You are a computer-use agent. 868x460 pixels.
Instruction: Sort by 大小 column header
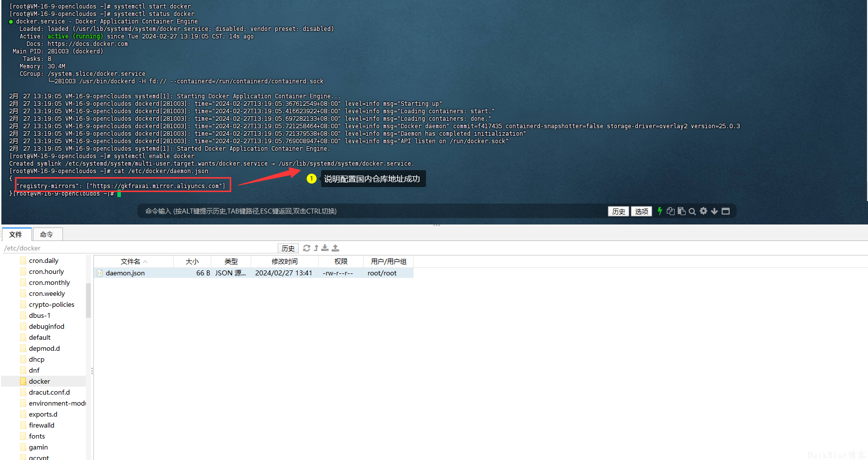pyautogui.click(x=192, y=261)
